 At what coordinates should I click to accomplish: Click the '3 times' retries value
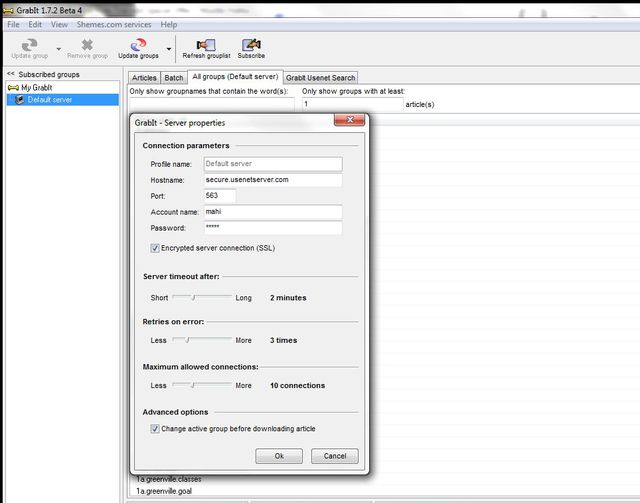[283, 340]
